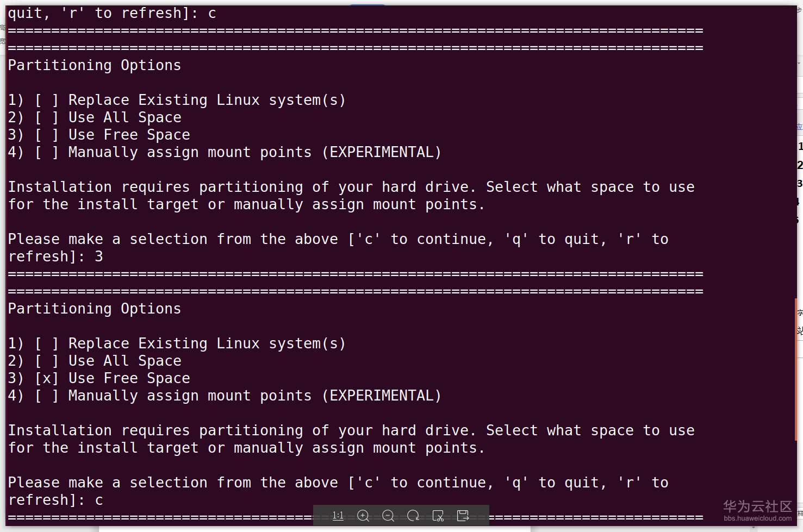The width and height of the screenshot is (803, 532).
Task: Select the first Partitioning Options heading
Action: pos(94,65)
